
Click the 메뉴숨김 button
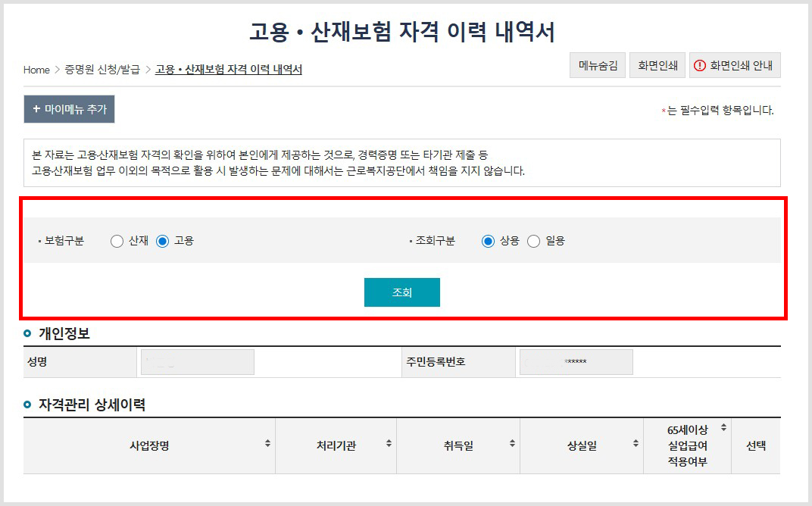597,65
